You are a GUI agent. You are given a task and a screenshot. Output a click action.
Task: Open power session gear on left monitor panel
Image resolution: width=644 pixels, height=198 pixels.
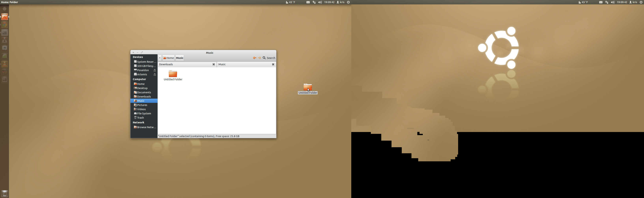click(x=348, y=2)
